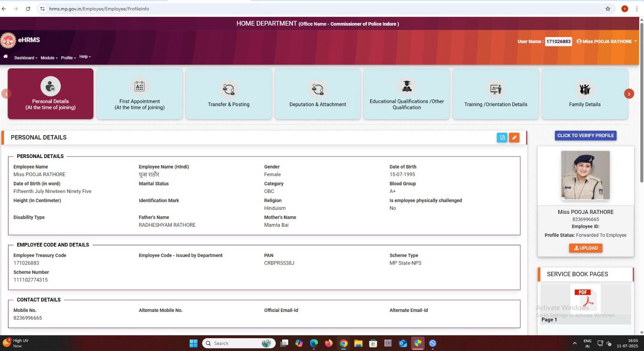Click the employee profile photo
644x351 pixels.
(585, 175)
